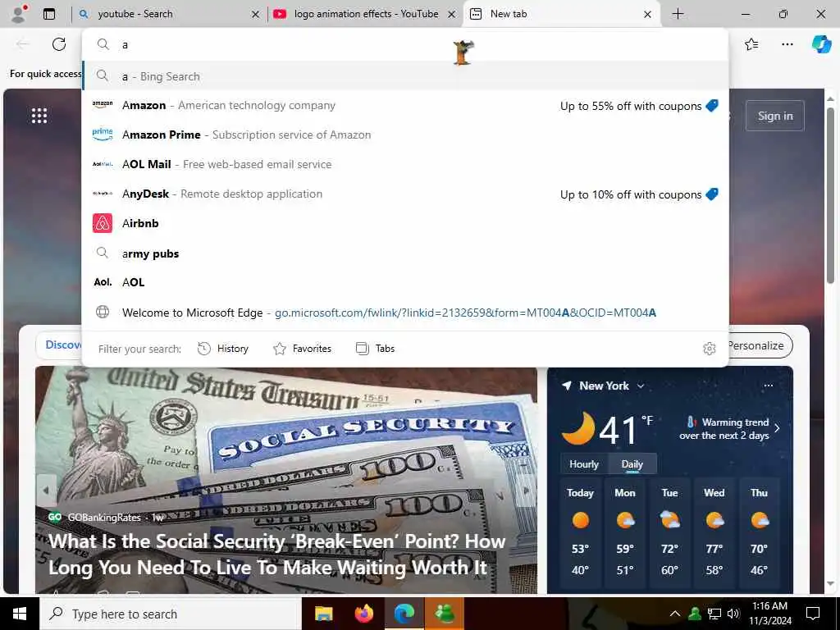Select Mon forecast column
Screen dimensions: 840x630
625,532
